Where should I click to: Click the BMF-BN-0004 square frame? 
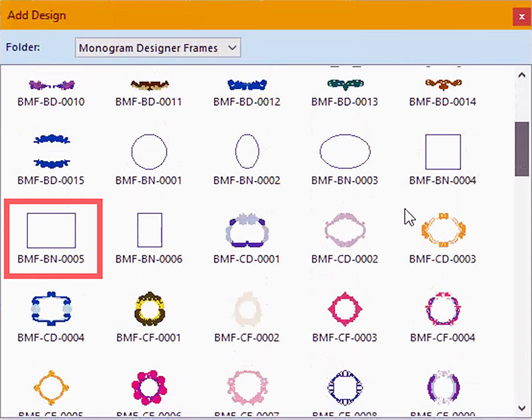[x=443, y=152]
